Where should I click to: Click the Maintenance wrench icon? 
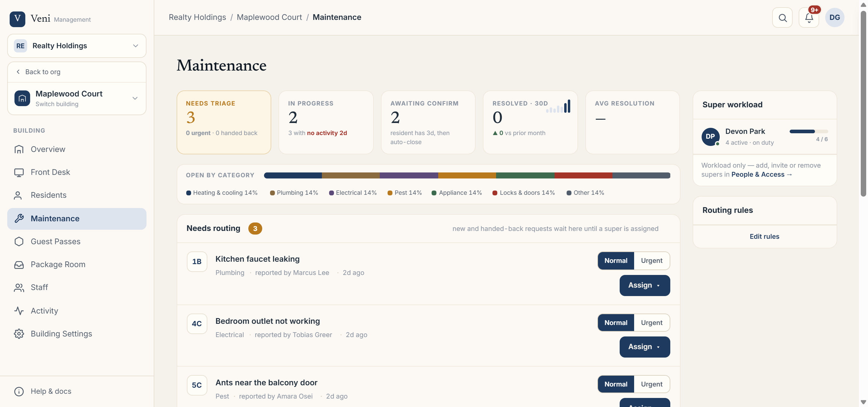19,218
